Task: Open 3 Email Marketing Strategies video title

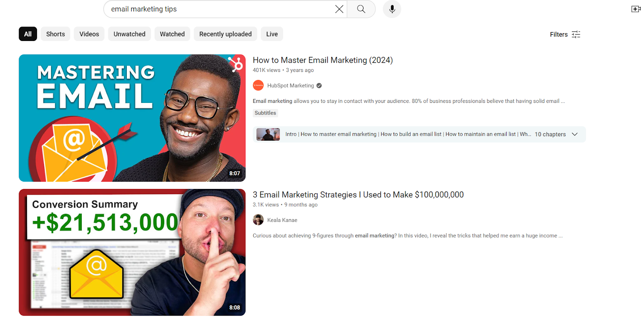Action: [x=358, y=195]
